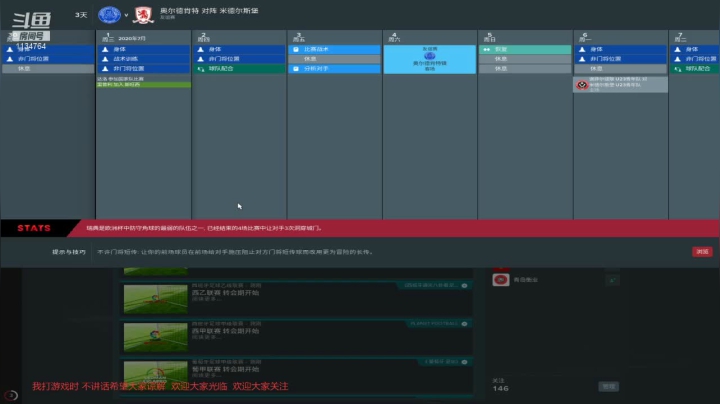Viewport: 720px width, 404px height.
Task: Click the 参加国家队比赛 note under Wednesday
Action: click(120, 79)
